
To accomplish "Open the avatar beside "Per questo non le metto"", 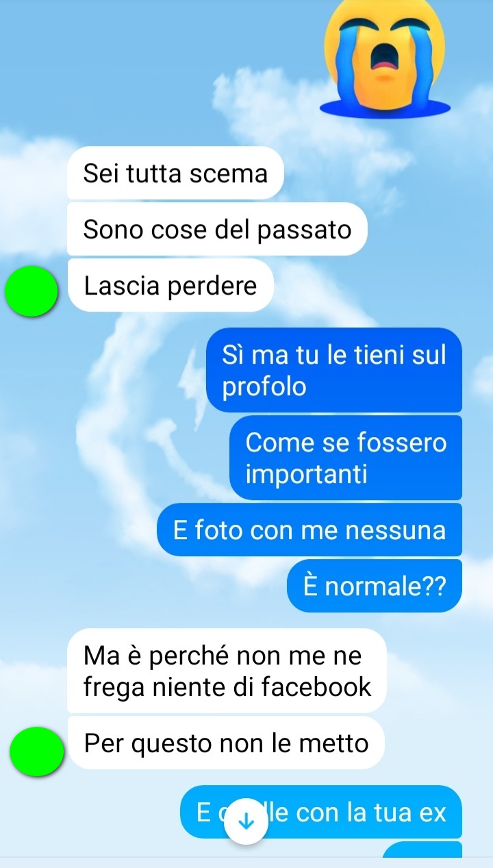I will coord(37,752).
